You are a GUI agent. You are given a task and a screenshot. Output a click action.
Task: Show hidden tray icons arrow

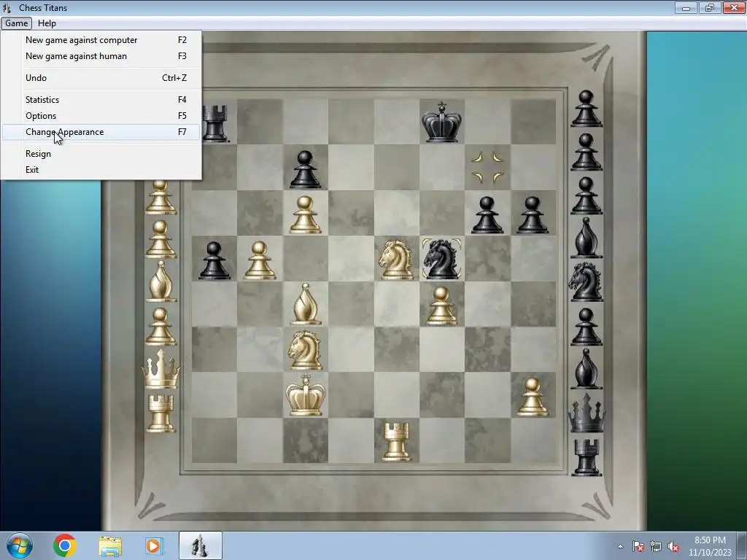pyautogui.click(x=620, y=547)
